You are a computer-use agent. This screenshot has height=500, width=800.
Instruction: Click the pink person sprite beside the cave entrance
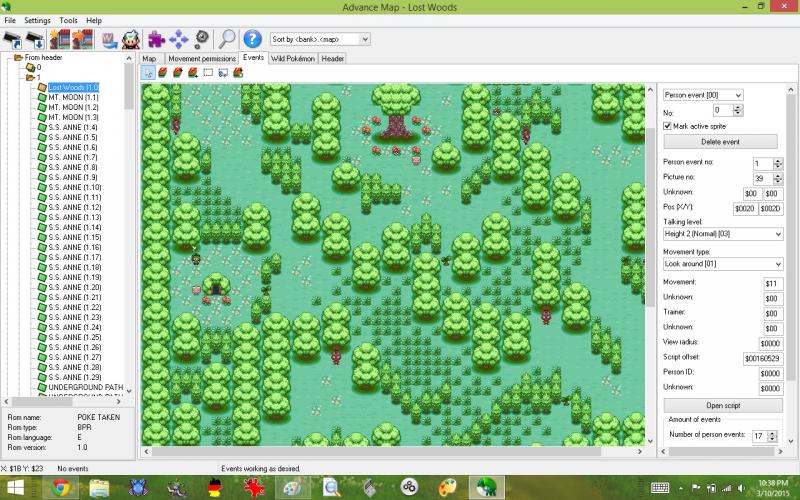coord(196,291)
